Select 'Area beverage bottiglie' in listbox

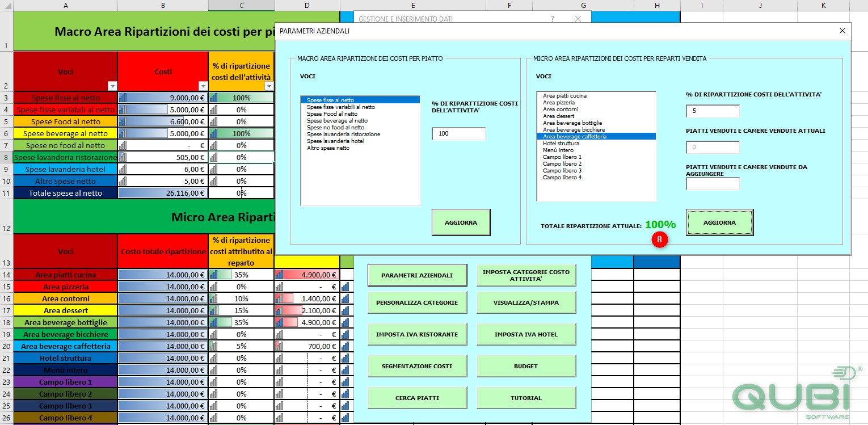(x=596, y=123)
